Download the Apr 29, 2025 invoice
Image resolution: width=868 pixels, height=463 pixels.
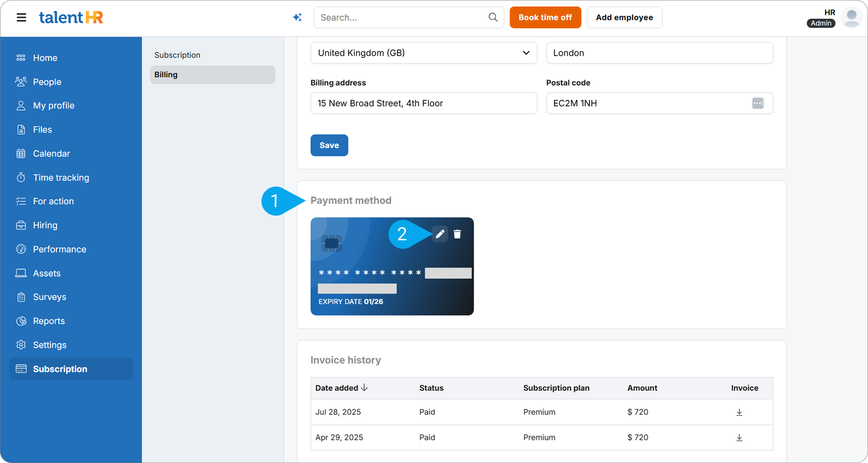(x=739, y=437)
